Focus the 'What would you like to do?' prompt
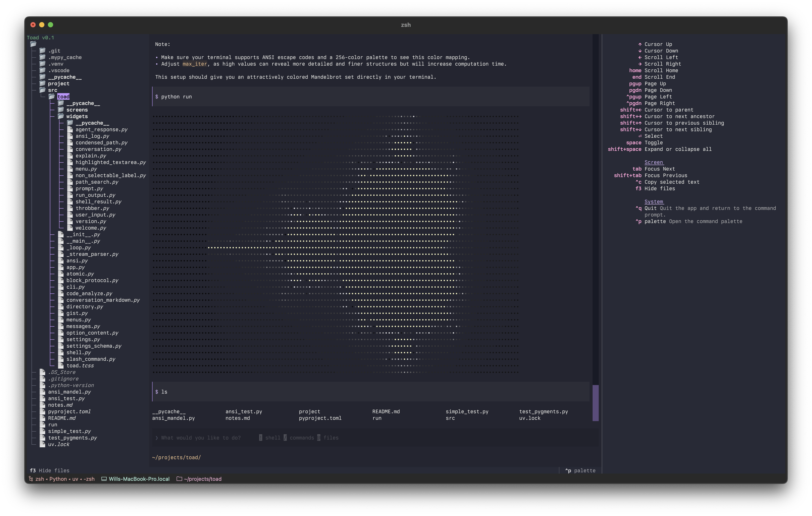Viewport: 812px width, 516px height. [x=375, y=438]
